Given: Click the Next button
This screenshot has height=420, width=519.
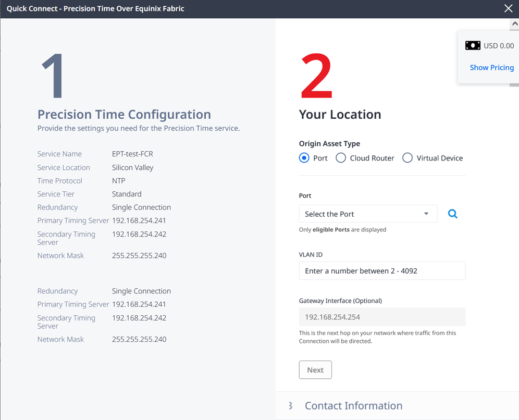Looking at the screenshot, I should 315,369.
